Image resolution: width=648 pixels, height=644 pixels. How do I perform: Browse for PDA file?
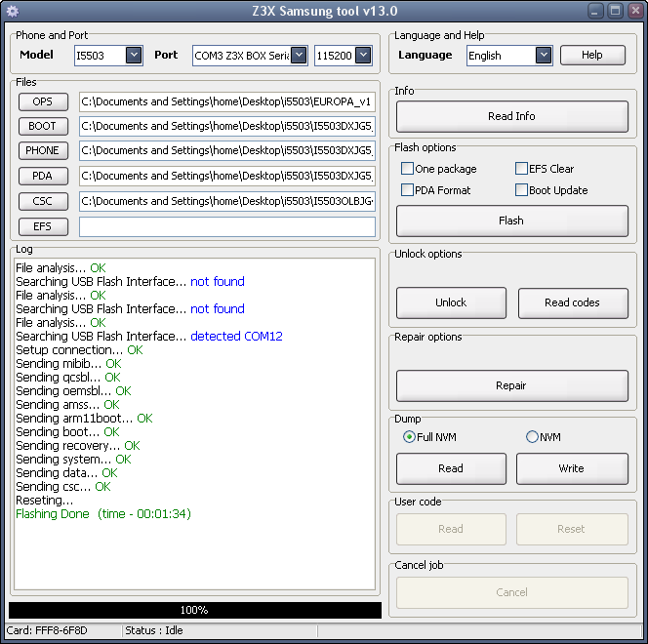point(43,176)
